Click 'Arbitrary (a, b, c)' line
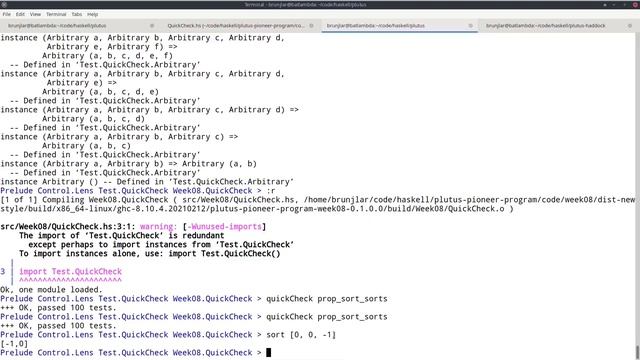This screenshot has width=640, height=360. click(87, 145)
